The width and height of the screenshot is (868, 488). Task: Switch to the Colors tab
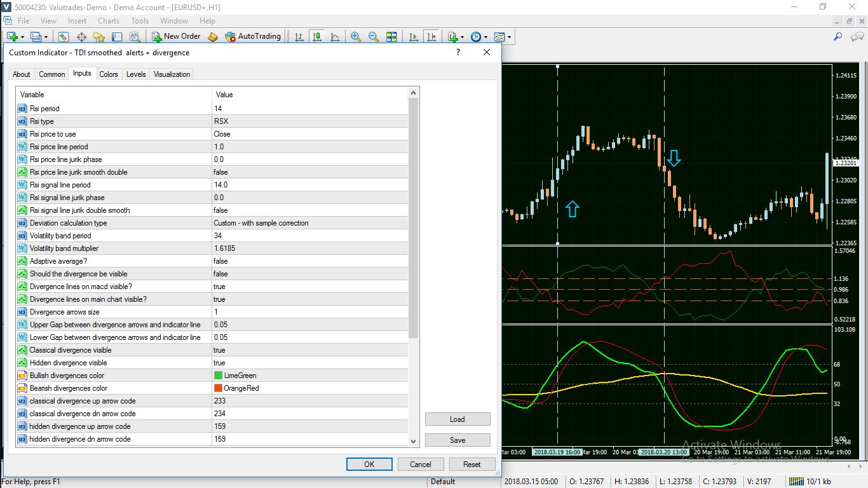point(109,74)
